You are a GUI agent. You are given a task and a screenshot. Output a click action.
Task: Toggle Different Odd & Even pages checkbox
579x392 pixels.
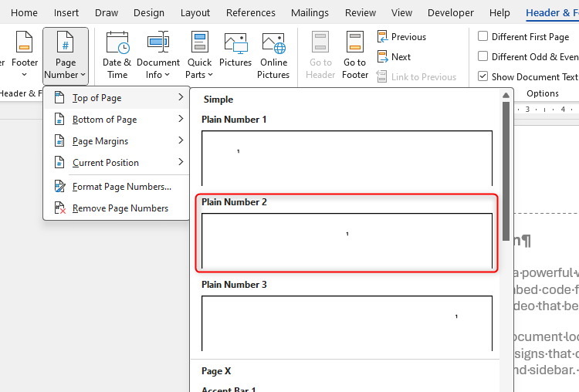coord(483,57)
